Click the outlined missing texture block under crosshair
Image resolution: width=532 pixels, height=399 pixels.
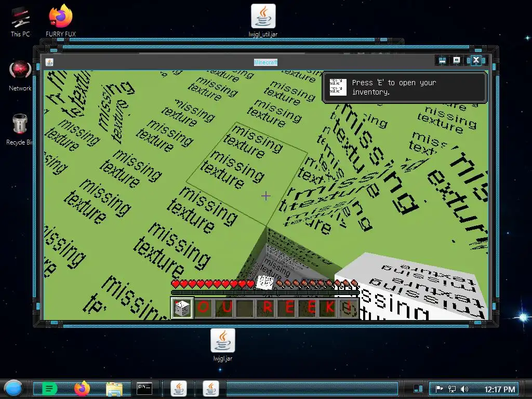pos(247,174)
